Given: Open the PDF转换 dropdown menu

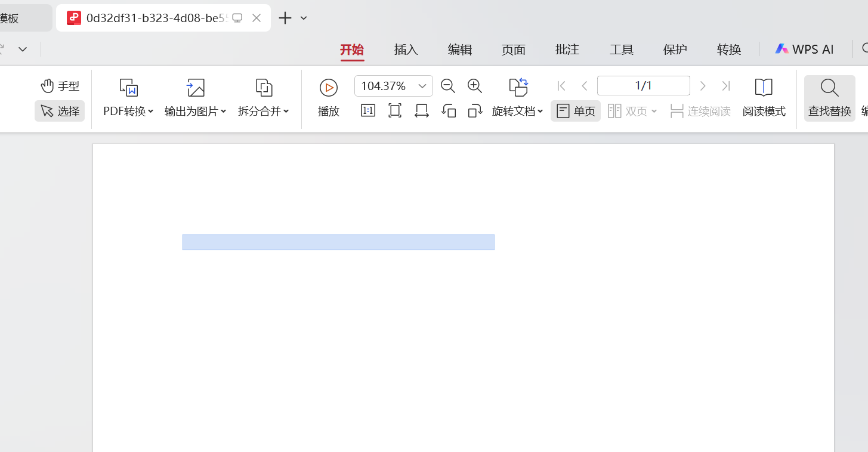Looking at the screenshot, I should click(128, 111).
